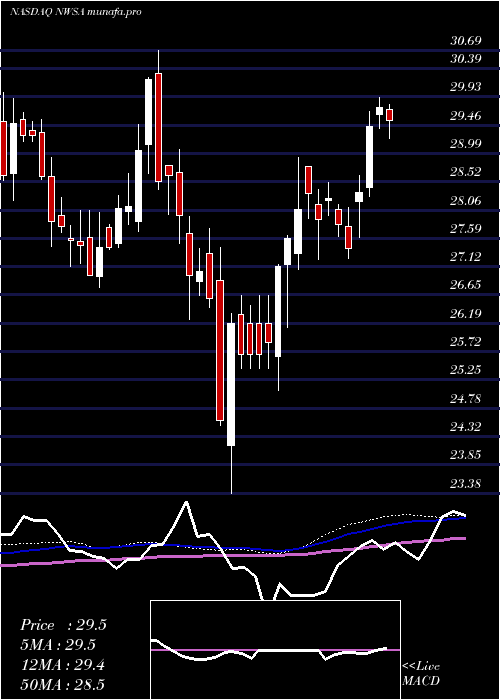This screenshot has width=500, height=700.
Task: Pick the 27.12 axis value
Action: pyautogui.click(x=466, y=257)
